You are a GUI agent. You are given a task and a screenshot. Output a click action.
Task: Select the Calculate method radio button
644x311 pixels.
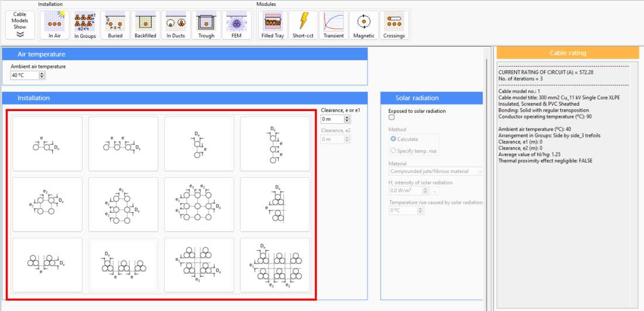pyautogui.click(x=393, y=139)
